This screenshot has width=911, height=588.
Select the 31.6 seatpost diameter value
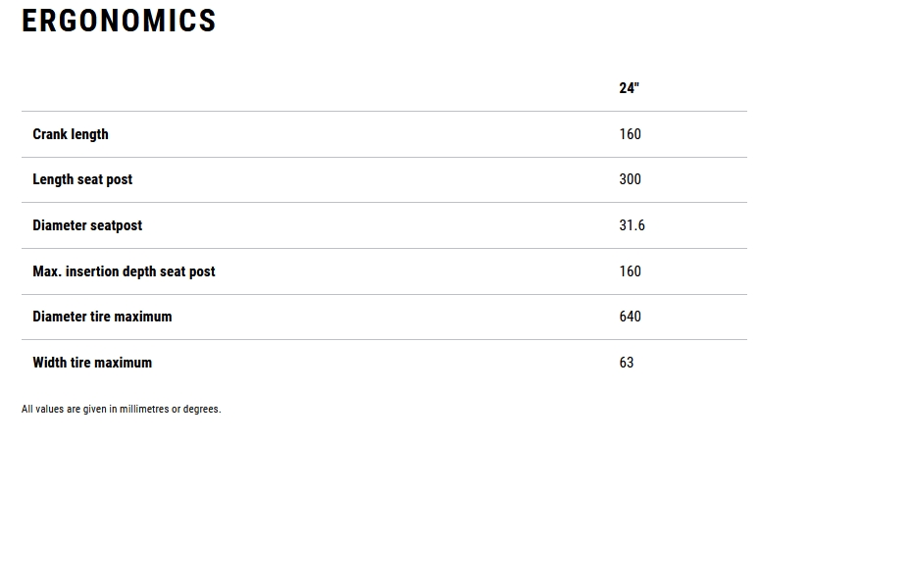coord(632,225)
